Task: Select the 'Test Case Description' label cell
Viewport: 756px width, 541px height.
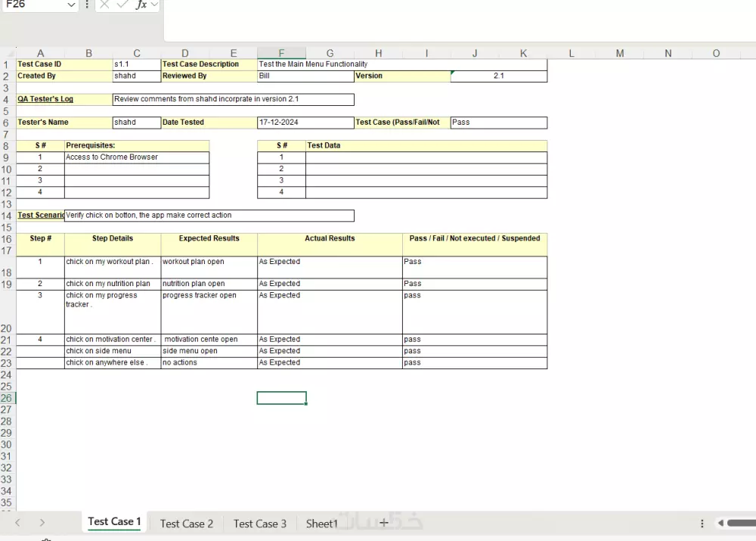Action: (x=209, y=64)
